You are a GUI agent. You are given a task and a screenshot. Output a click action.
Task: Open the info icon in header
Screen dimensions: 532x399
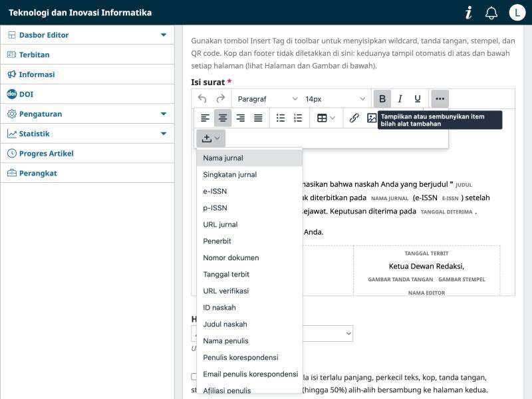coord(469,13)
